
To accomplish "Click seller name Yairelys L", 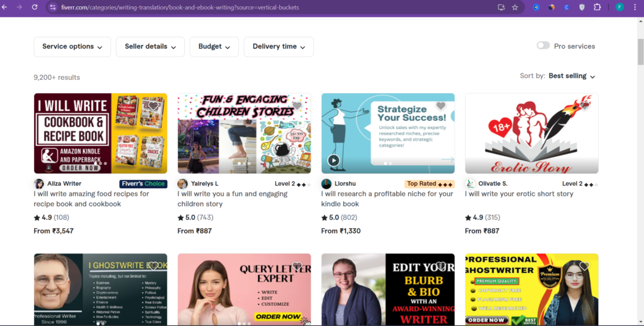I will pos(204,184).
